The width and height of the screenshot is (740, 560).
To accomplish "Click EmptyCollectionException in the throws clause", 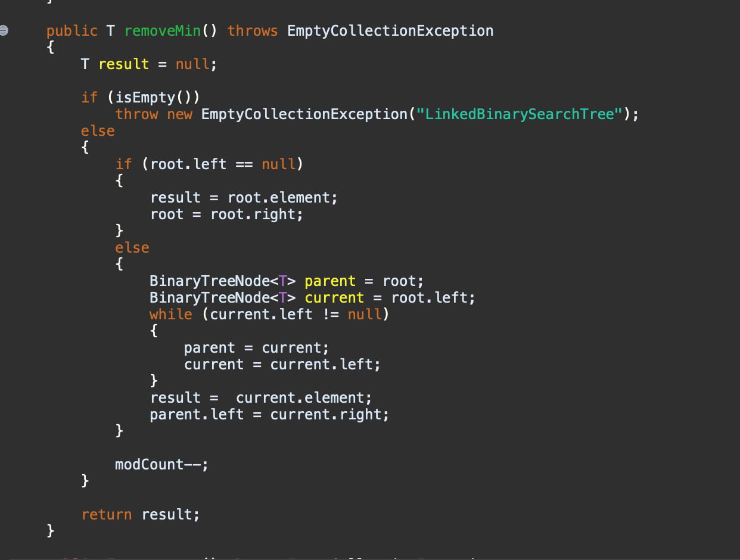I will (x=390, y=30).
